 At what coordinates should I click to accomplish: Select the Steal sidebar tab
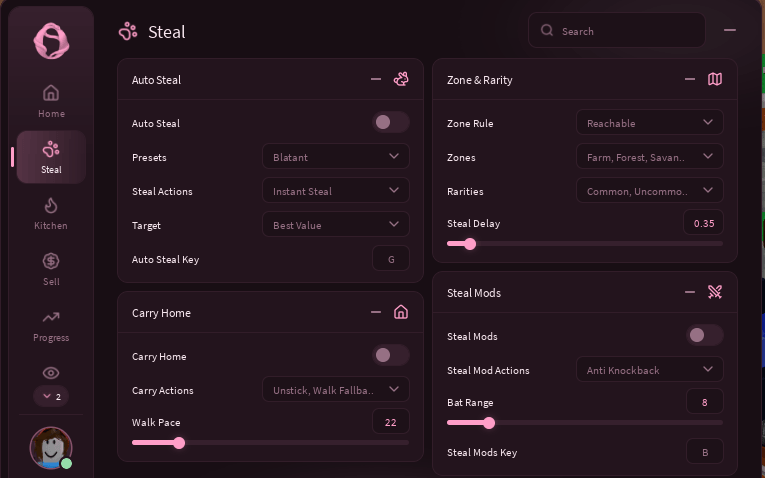pyautogui.click(x=51, y=157)
